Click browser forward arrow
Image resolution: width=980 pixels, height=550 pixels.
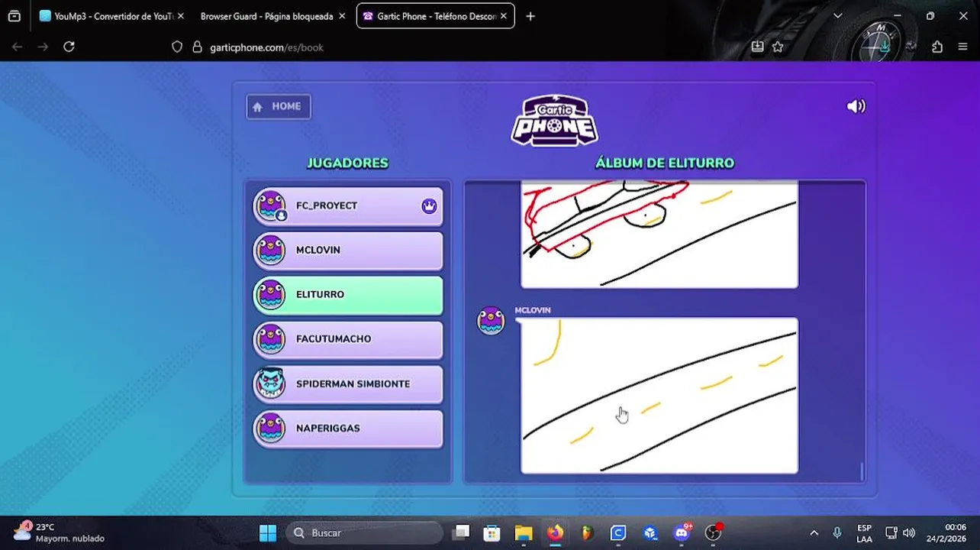(x=43, y=47)
